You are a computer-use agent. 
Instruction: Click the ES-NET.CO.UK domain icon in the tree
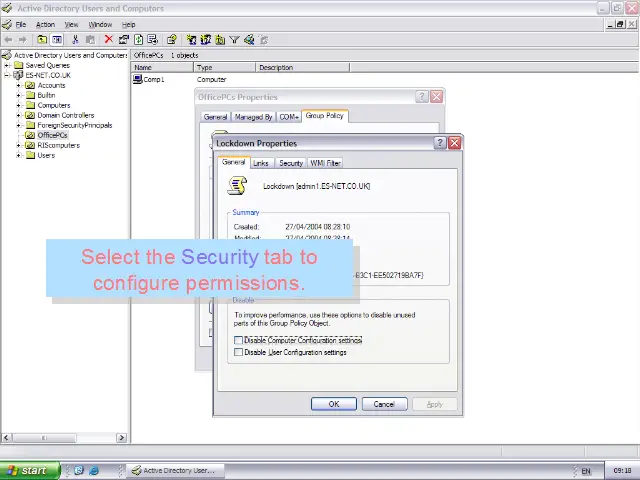(x=18, y=75)
